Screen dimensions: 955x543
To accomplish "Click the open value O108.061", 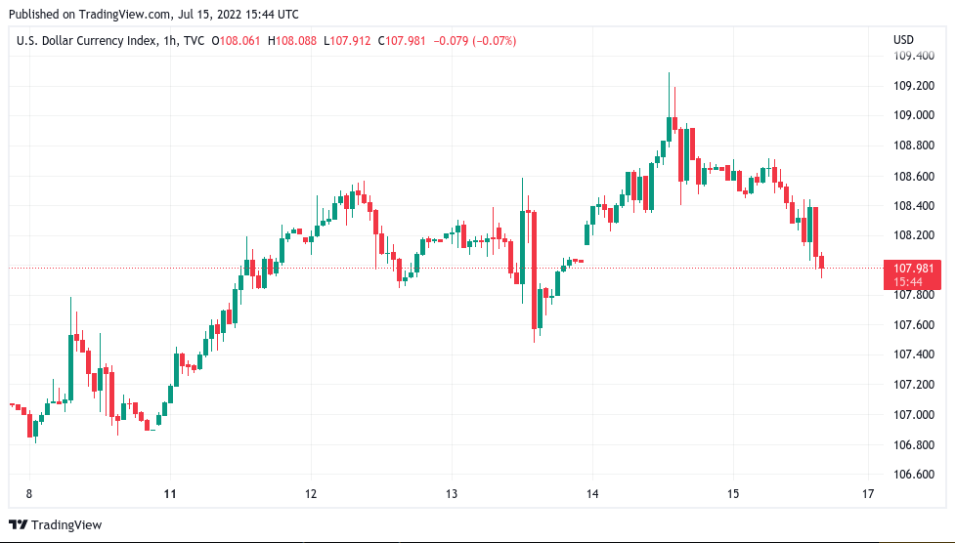I will tap(236, 41).
